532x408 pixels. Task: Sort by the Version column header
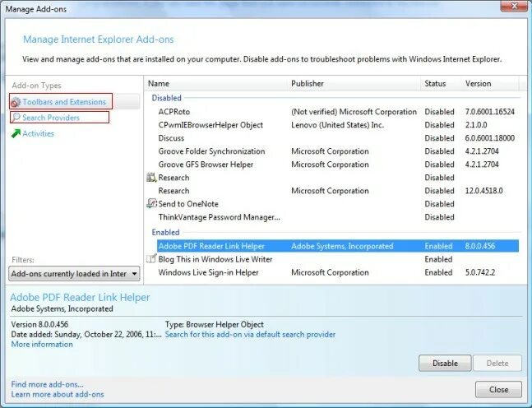click(490, 84)
